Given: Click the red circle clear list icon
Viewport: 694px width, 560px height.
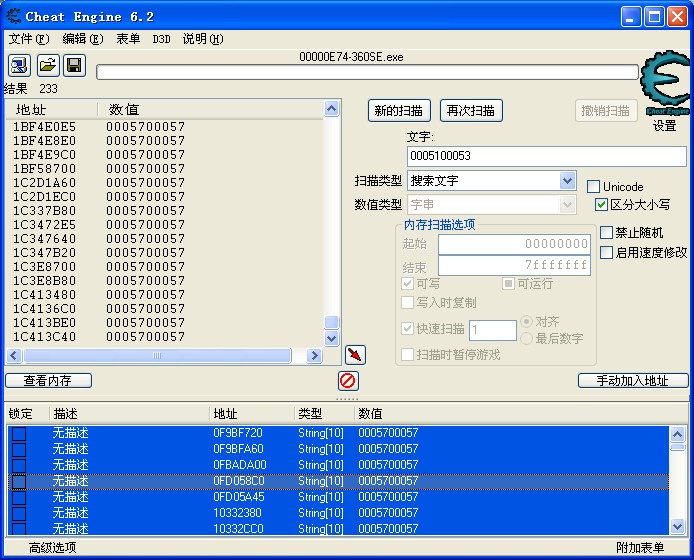Looking at the screenshot, I should 348,380.
